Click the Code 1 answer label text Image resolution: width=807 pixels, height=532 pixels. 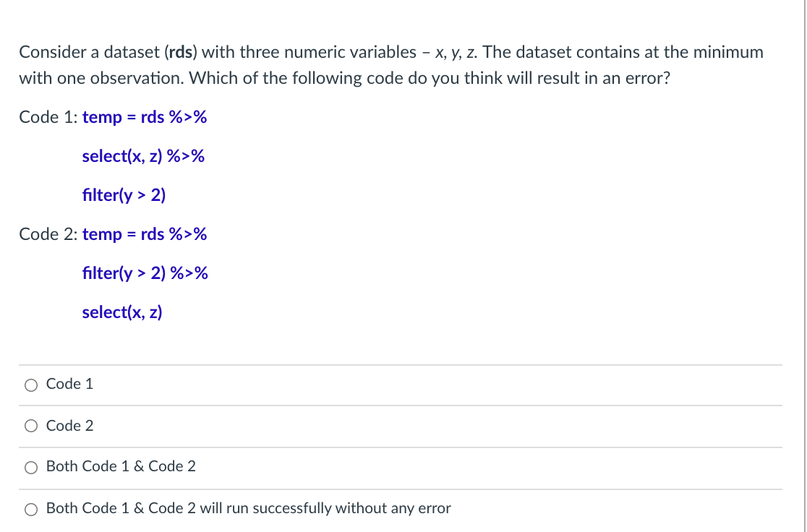click(x=69, y=384)
